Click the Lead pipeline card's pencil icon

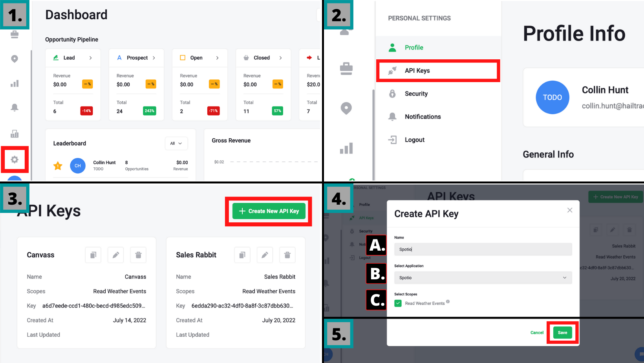[56, 58]
